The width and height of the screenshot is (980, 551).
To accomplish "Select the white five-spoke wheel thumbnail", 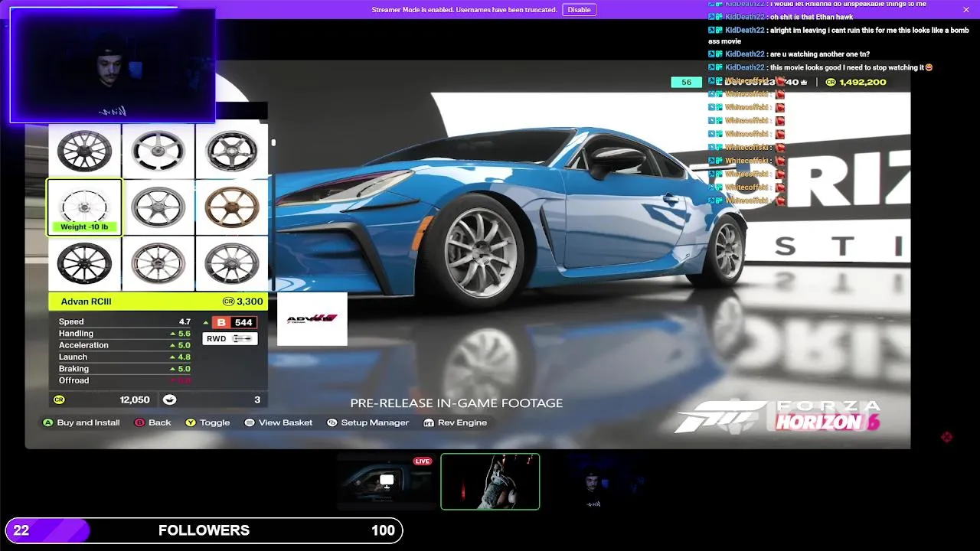I will pyautogui.click(x=158, y=150).
